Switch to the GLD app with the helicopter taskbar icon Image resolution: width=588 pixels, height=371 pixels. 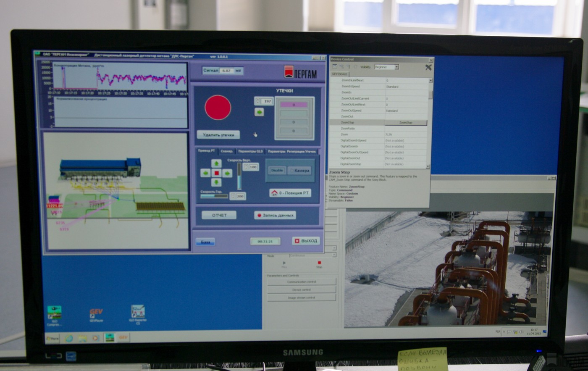tap(110, 337)
